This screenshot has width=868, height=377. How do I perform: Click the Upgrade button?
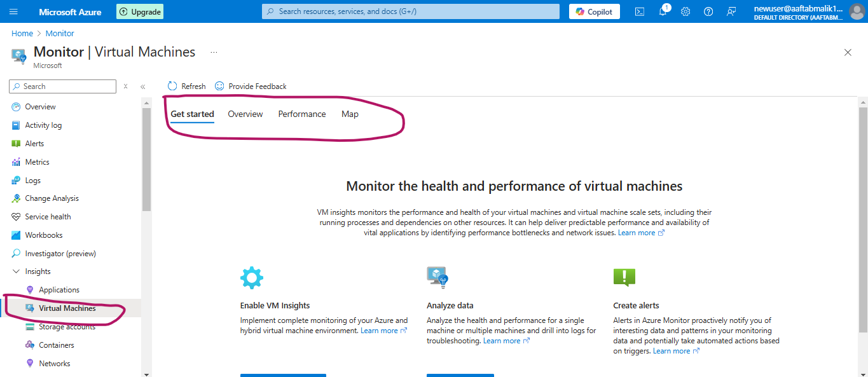140,11
